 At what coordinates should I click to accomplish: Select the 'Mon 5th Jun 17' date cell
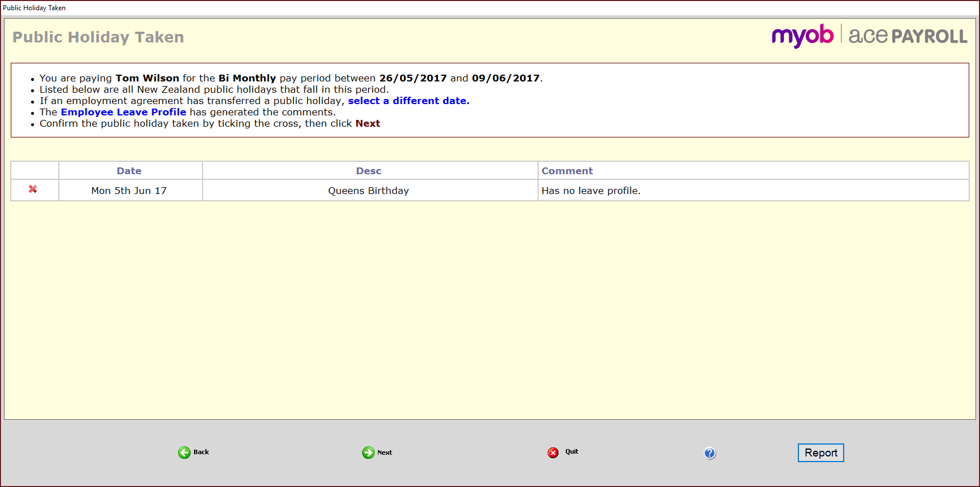click(131, 191)
